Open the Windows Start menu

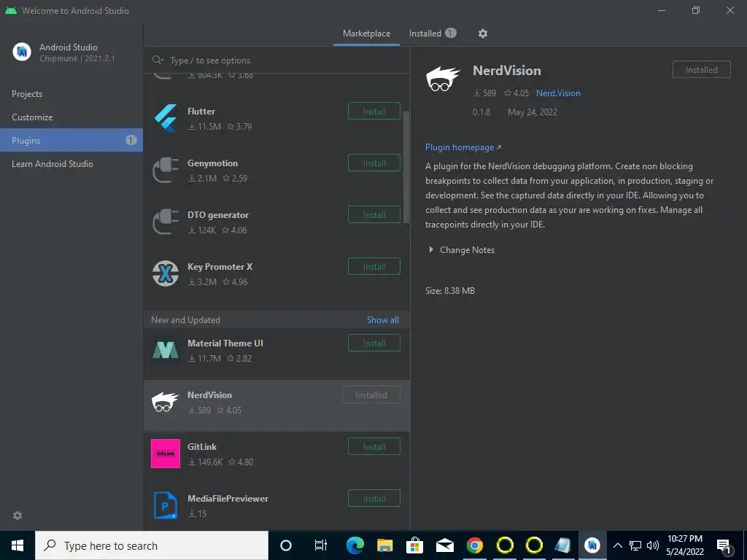tap(18, 545)
